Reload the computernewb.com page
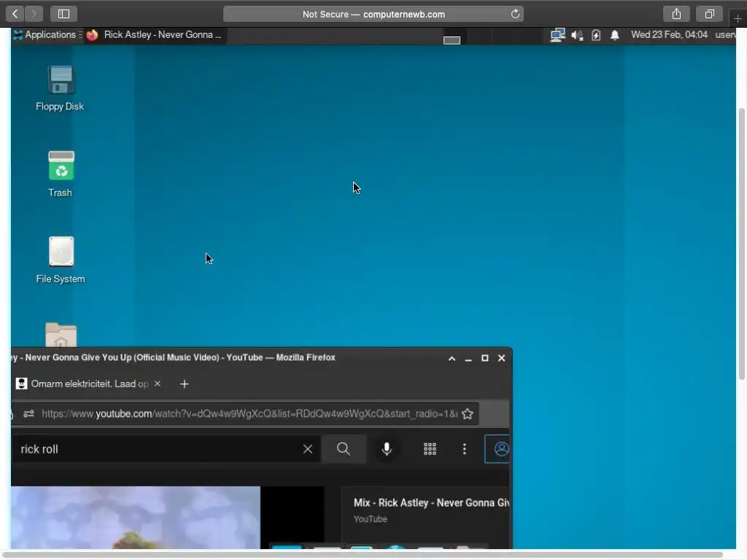 point(515,14)
